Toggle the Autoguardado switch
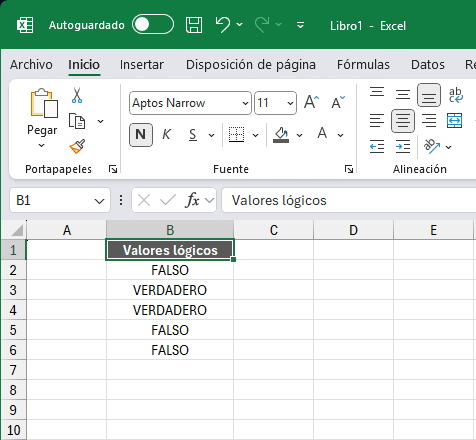 pos(153,24)
